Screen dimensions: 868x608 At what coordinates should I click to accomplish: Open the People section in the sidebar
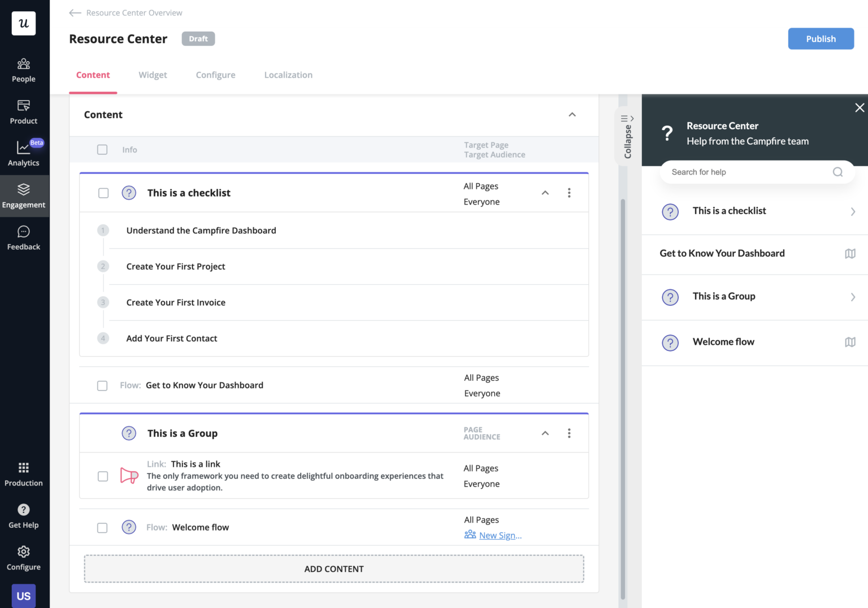coord(23,69)
